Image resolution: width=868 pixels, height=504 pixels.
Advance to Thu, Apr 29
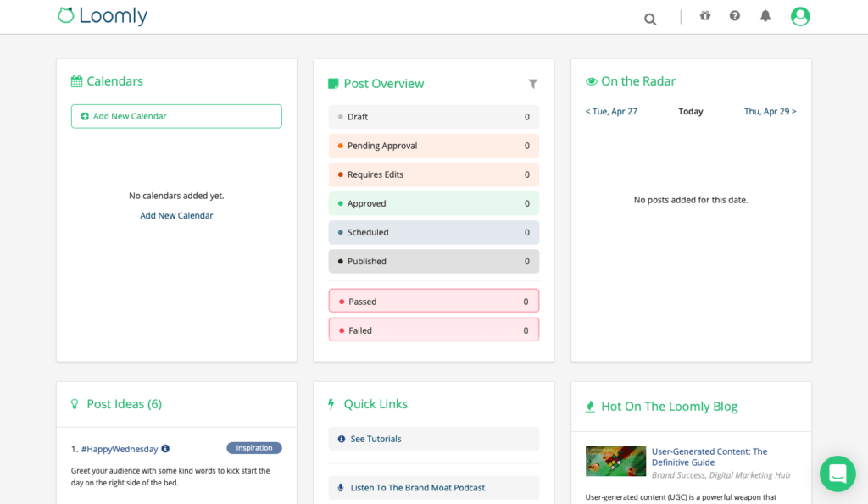770,111
